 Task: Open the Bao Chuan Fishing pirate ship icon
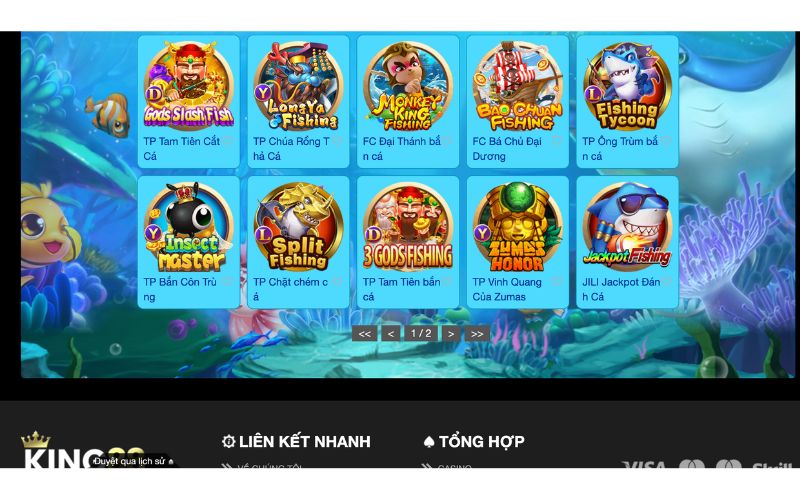pyautogui.click(x=517, y=85)
